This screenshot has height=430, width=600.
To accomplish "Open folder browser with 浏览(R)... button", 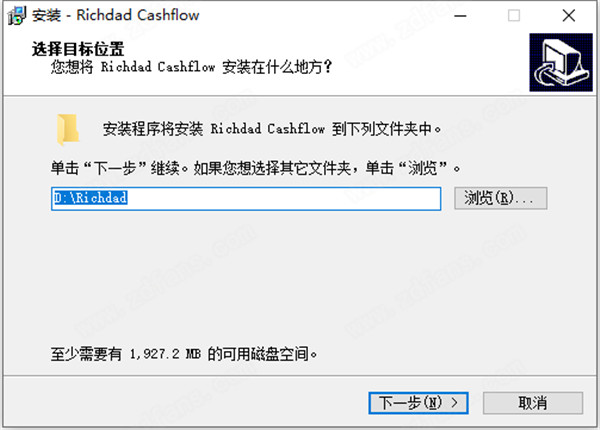I will (501, 198).
